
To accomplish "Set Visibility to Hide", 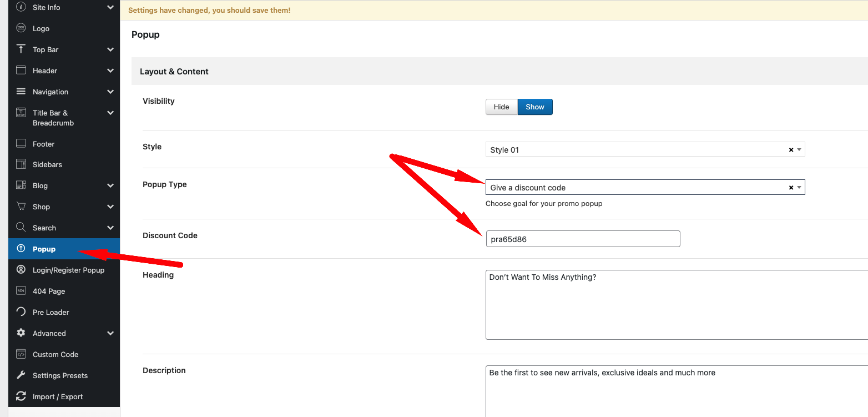I will tap(501, 107).
